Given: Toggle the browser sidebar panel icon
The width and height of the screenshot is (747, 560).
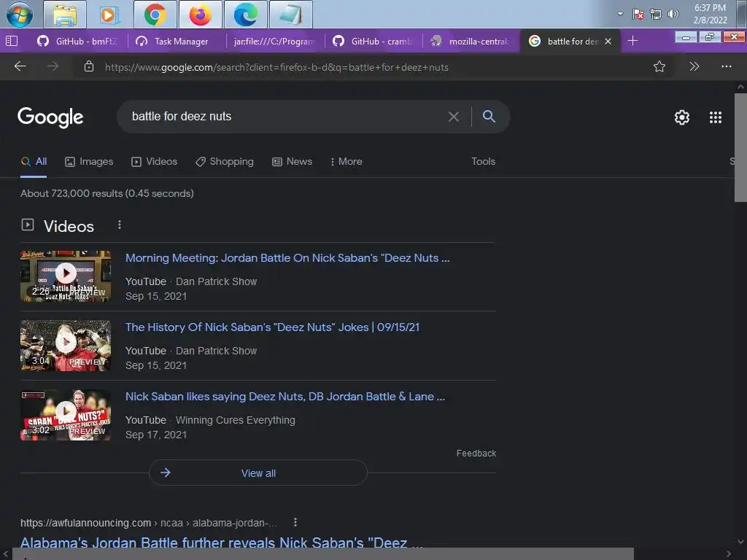Looking at the screenshot, I should (x=12, y=41).
